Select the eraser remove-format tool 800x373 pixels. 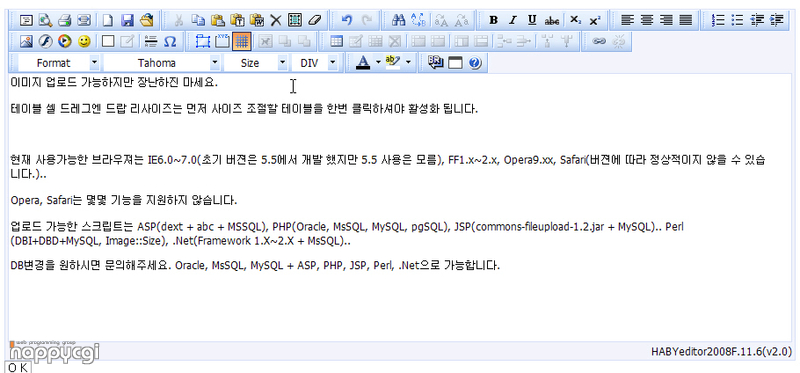(314, 20)
